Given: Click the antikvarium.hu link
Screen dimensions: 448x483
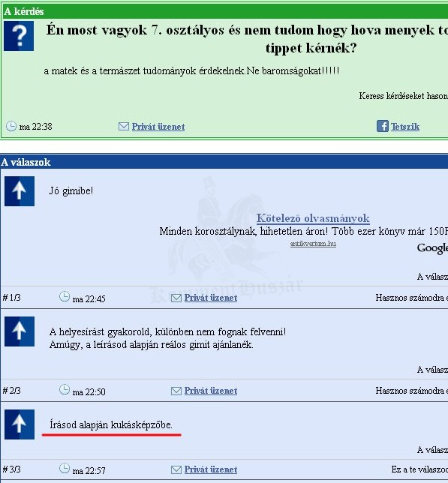Looking at the screenshot, I should [x=313, y=244].
